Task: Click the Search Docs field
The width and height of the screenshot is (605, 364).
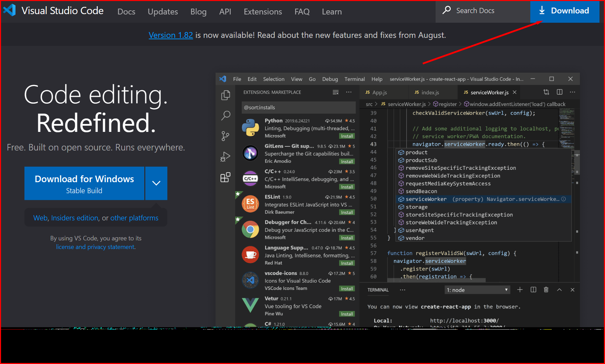Action: coord(483,11)
